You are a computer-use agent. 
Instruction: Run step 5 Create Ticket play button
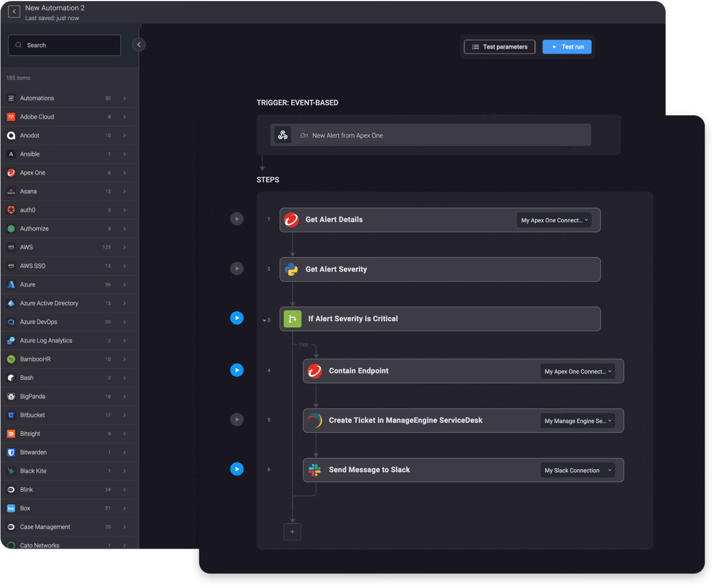click(x=237, y=420)
